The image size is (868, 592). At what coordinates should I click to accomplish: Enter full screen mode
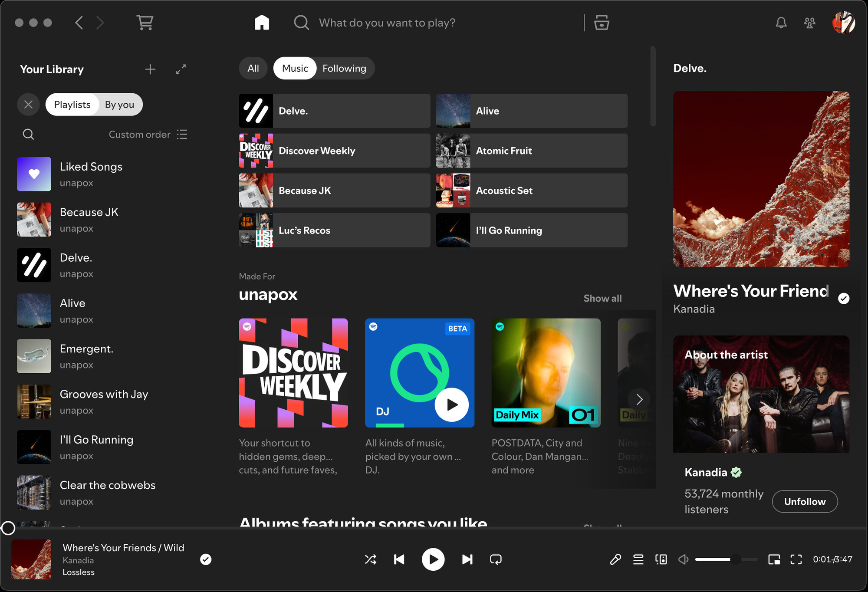[x=796, y=559]
